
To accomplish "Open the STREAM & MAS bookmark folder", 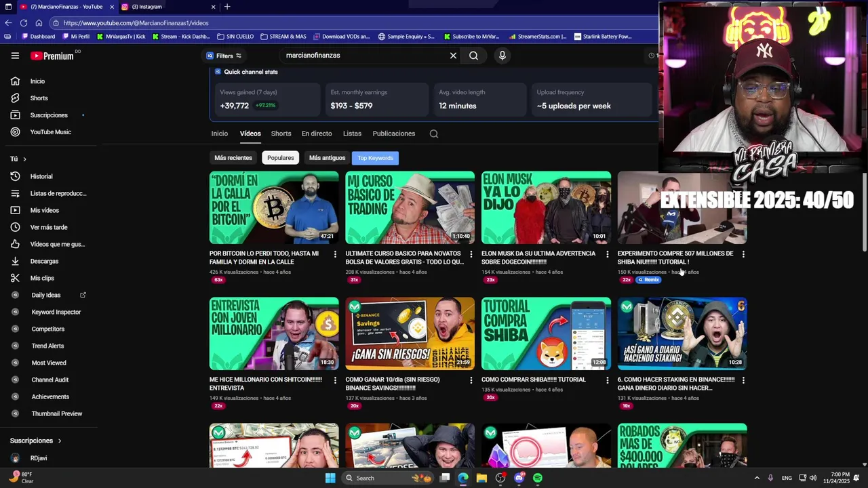I will [x=283, y=37].
